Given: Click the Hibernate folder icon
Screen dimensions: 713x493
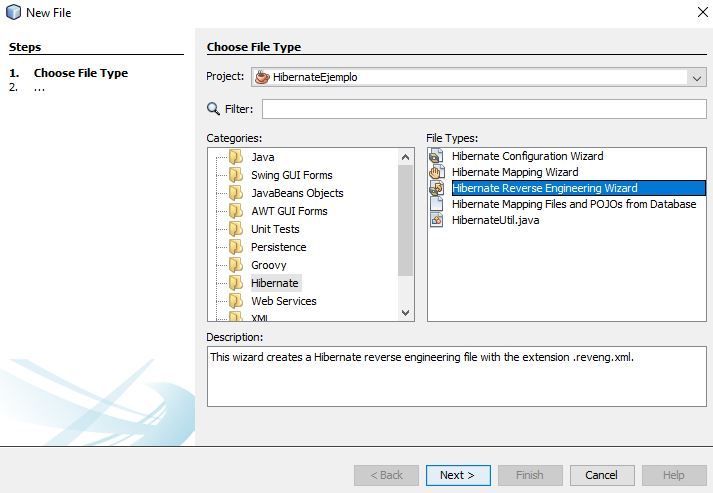Looking at the screenshot, I should pos(236,283).
